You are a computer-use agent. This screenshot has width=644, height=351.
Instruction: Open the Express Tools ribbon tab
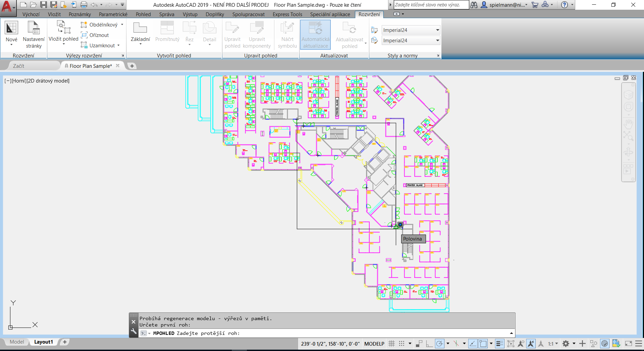(x=287, y=14)
